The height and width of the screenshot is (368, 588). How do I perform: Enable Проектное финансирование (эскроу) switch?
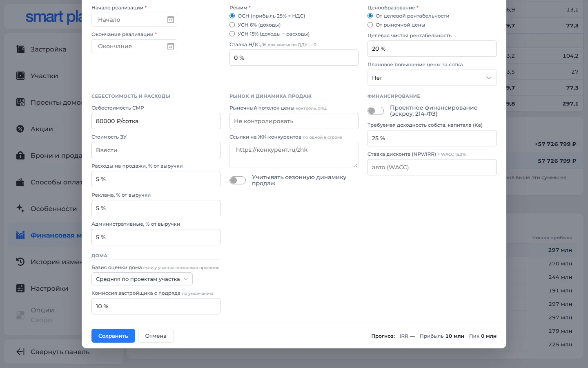click(x=376, y=111)
